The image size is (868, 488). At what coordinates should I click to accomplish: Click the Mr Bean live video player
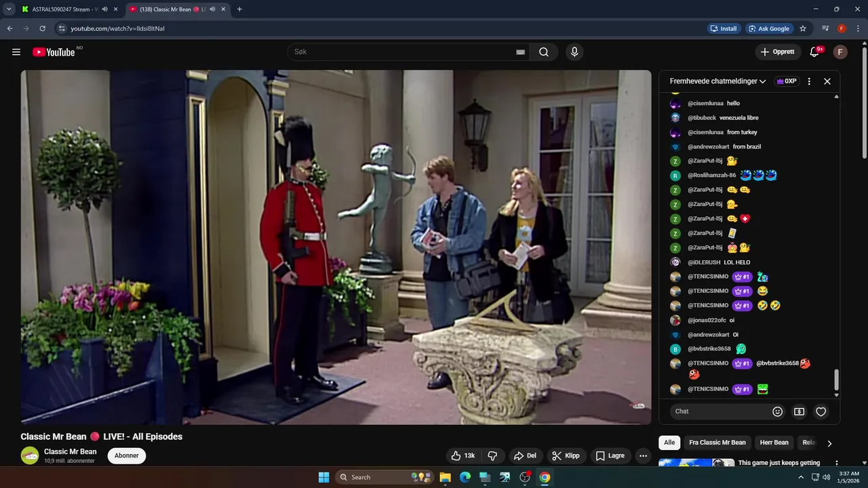click(336, 247)
